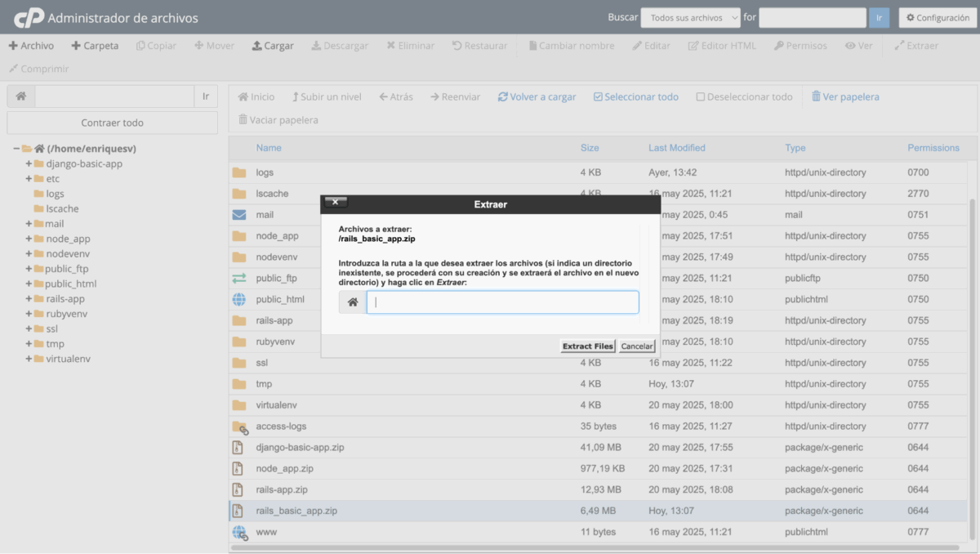980x554 pixels.
Task: Click the Mover toolbar button
Action: [x=215, y=46]
